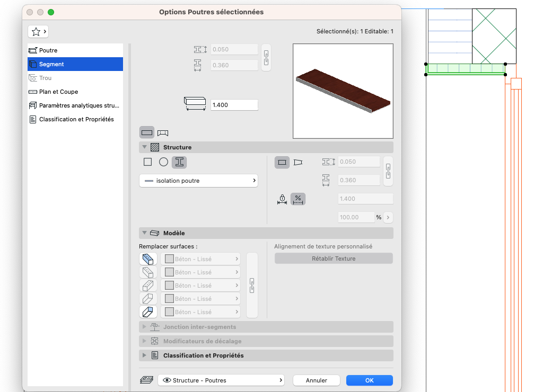
Task: Click the 3D beam preview thumbnail
Action: click(343, 91)
